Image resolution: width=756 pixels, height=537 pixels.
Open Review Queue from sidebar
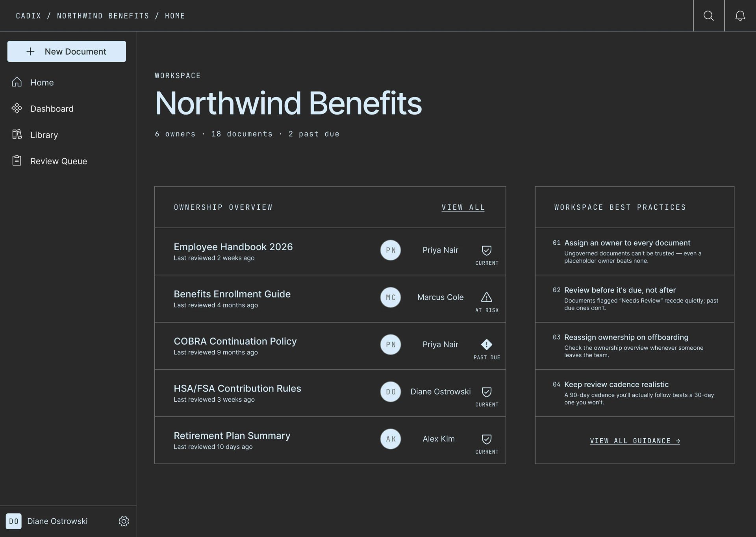point(59,161)
